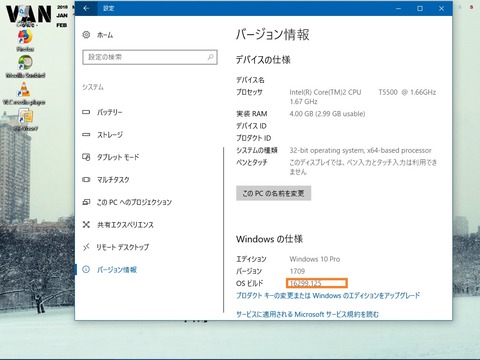Click the Home gear icon
This screenshot has height=360, width=480.
point(86,35)
